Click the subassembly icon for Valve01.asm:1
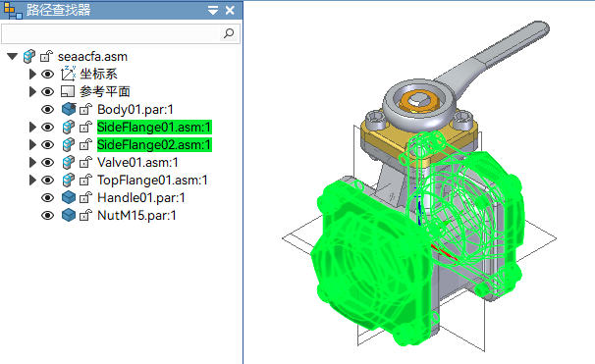Image resolution: width=595 pixels, height=364 pixels. tap(69, 162)
